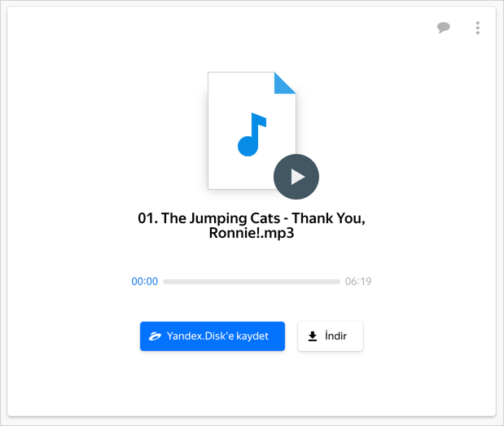
Task: Click the Yandex.Disk logo inside the save button
Action: click(155, 336)
